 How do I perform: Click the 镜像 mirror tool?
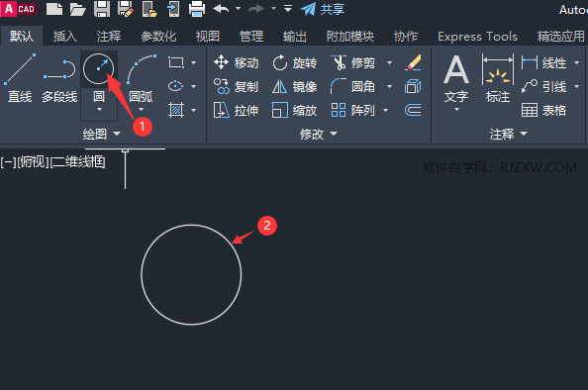pos(295,87)
